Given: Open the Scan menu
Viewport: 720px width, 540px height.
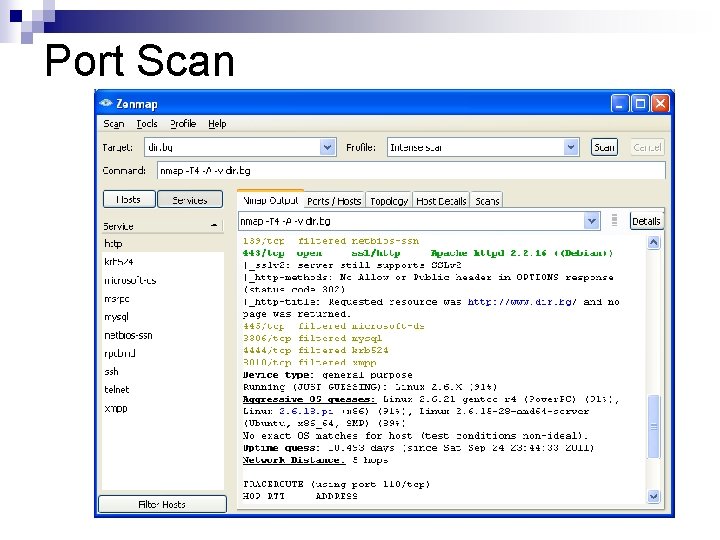Looking at the screenshot, I should click(113, 124).
